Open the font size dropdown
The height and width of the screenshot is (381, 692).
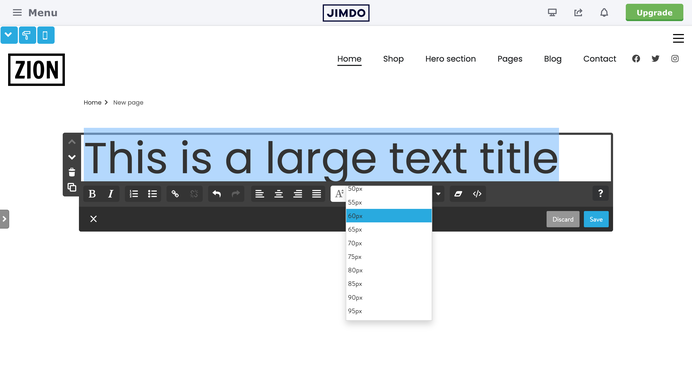tap(338, 194)
